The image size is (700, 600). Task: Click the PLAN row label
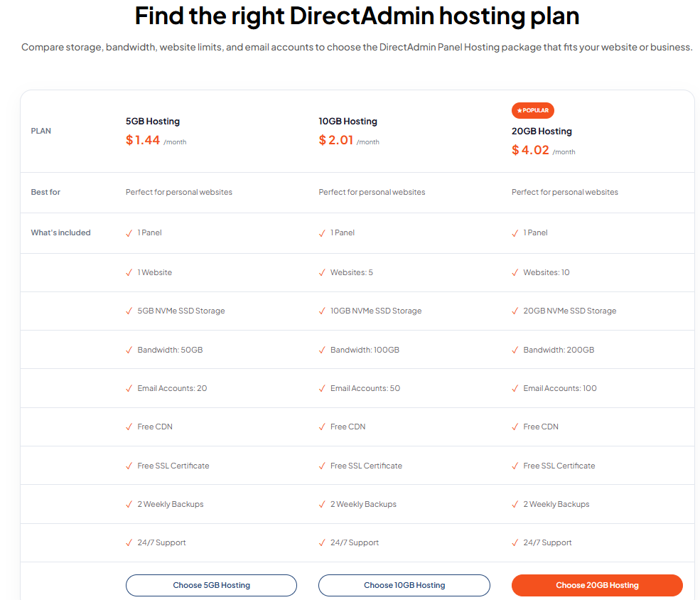41,131
